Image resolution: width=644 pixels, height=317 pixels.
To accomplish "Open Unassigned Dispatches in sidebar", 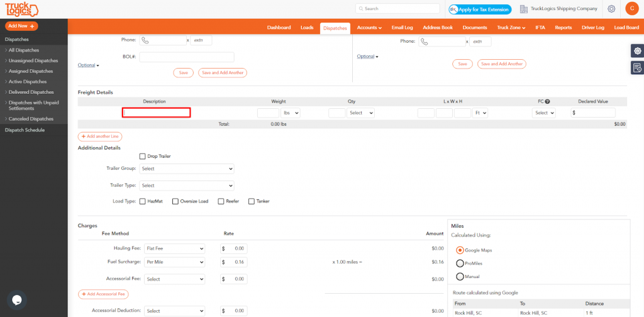I will [x=33, y=60].
